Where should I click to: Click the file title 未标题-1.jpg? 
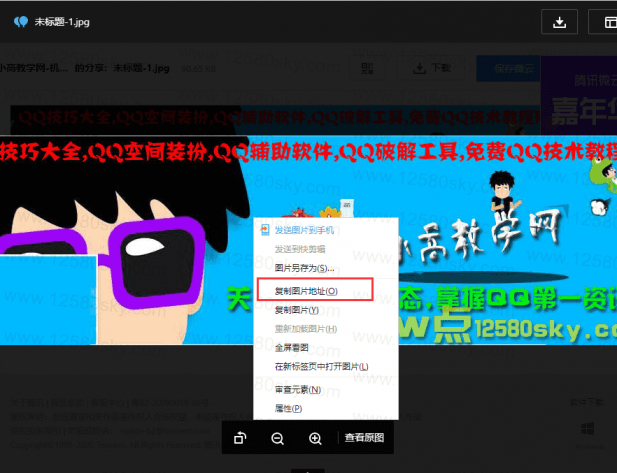pyautogui.click(x=62, y=22)
